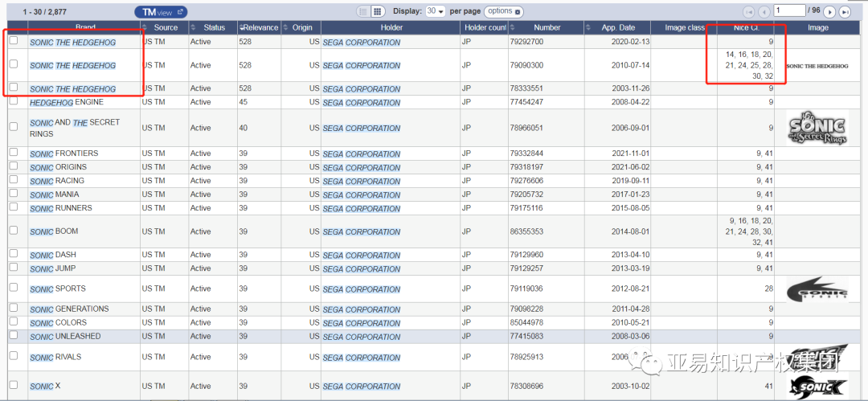
Task: Open TMview external link button
Action: pyautogui.click(x=161, y=11)
